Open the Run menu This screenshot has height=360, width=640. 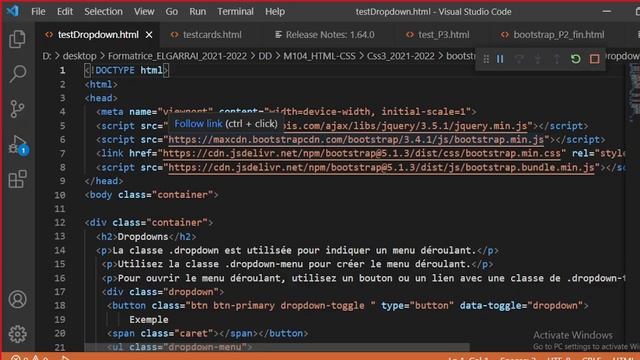click(x=198, y=11)
